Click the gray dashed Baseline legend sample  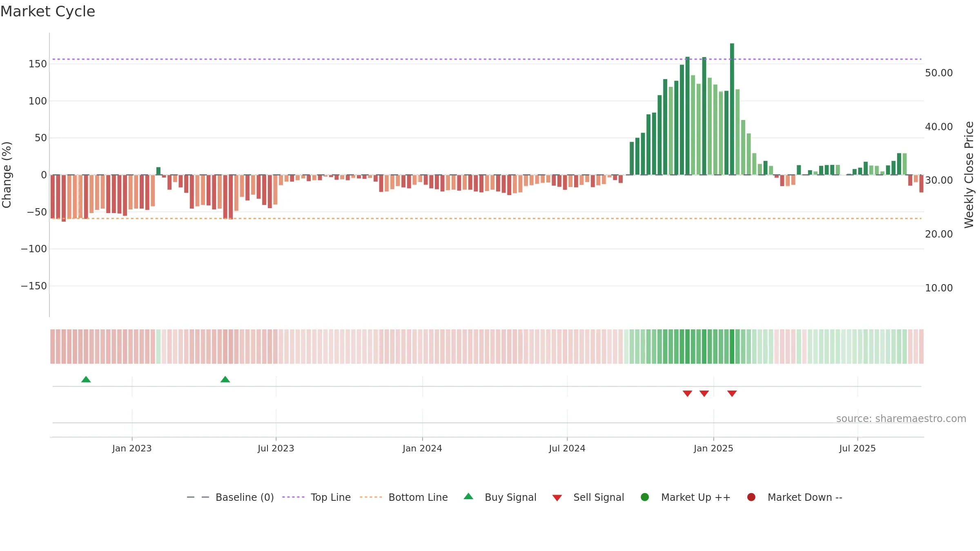pos(198,497)
